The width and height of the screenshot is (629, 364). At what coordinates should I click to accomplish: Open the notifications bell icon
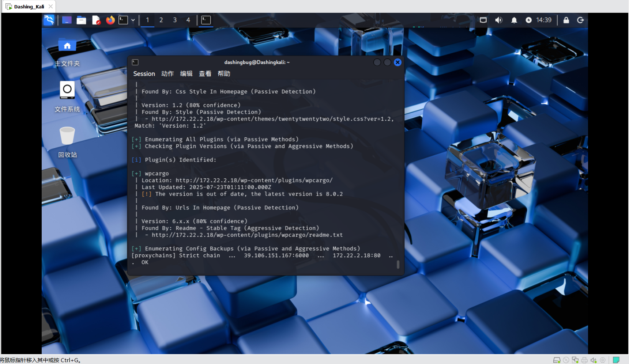click(514, 20)
